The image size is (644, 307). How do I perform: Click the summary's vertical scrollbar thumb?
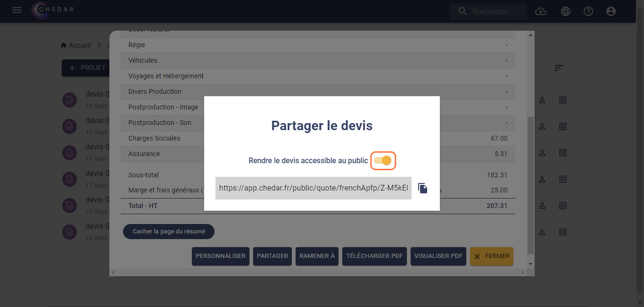[530, 186]
